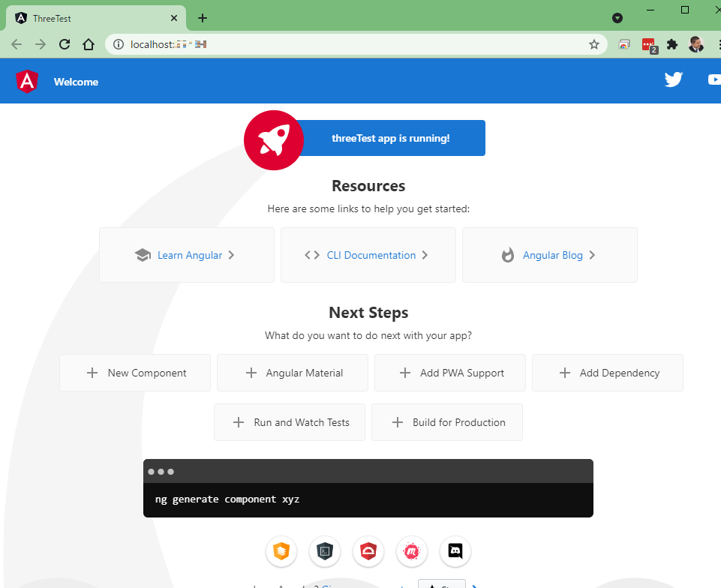The image size is (721, 588).
Task: Click the Angular logo in header
Action: tap(27, 81)
